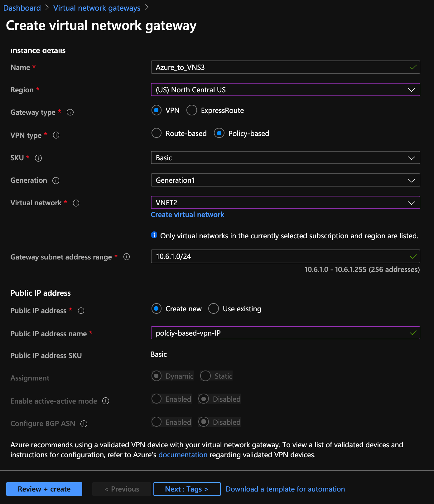Viewport: 434px width, 504px height.
Task: Click the Enable active-active mode info icon
Action: click(x=106, y=401)
